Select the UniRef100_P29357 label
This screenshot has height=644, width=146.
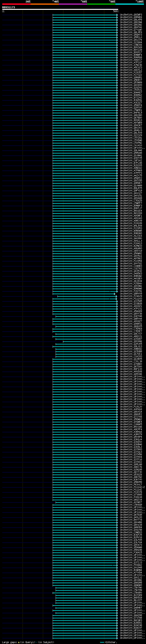131,72
